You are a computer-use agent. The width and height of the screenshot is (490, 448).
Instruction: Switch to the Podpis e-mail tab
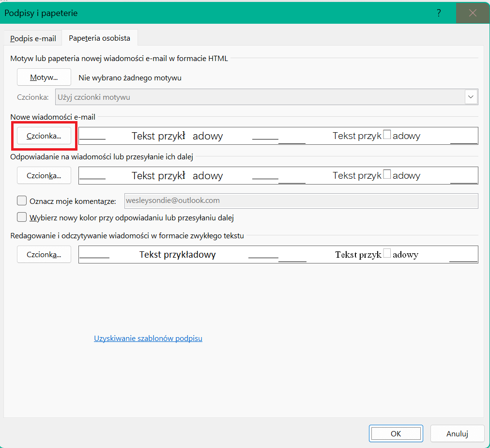(x=33, y=38)
